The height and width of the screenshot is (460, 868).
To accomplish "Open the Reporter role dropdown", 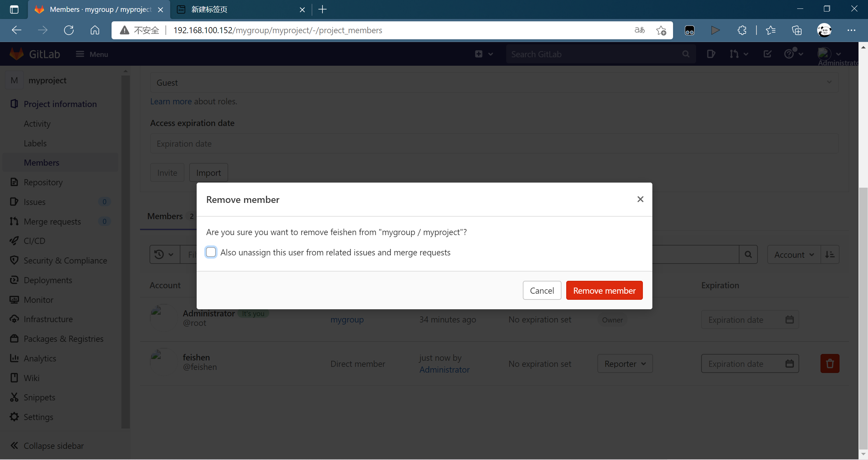I will tap(625, 363).
